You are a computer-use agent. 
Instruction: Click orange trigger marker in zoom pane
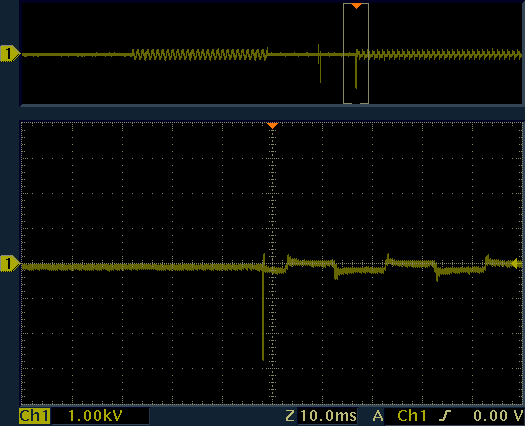click(x=273, y=125)
